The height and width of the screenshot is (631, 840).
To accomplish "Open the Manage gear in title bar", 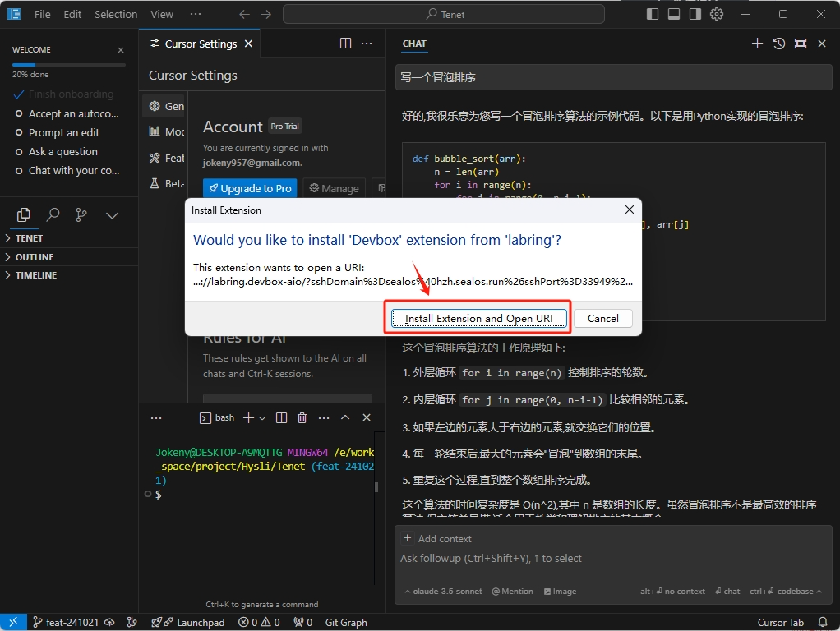I will pos(717,14).
